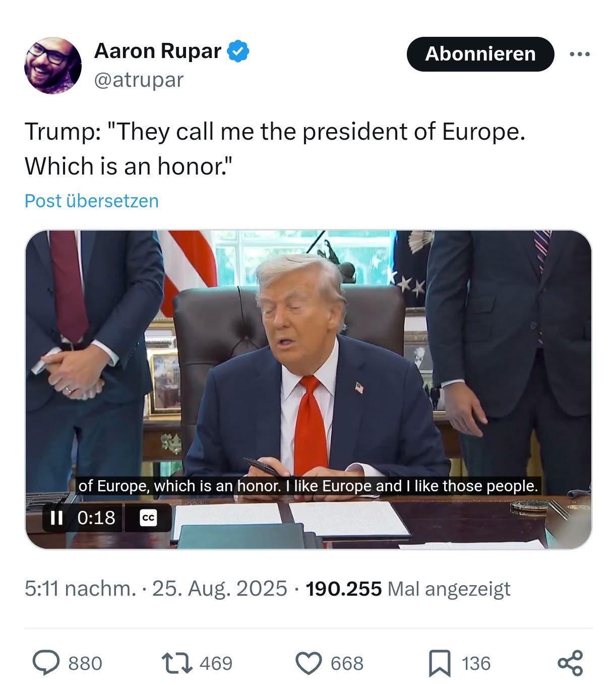Image resolution: width=616 pixels, height=685 pixels.
Task: Click the 880 replies count
Action: coord(85,663)
